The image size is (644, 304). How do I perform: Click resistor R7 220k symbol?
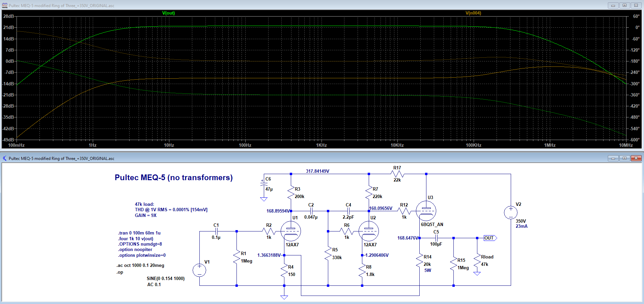pyautogui.click(x=369, y=193)
